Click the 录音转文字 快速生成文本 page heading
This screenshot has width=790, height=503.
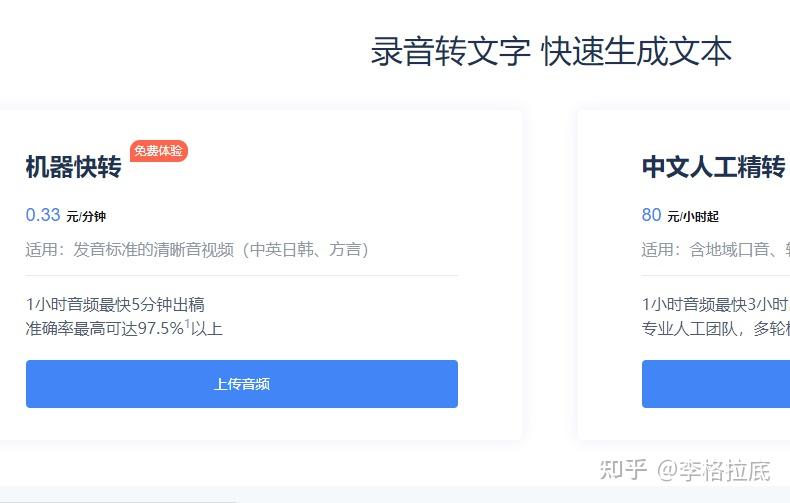pos(551,51)
